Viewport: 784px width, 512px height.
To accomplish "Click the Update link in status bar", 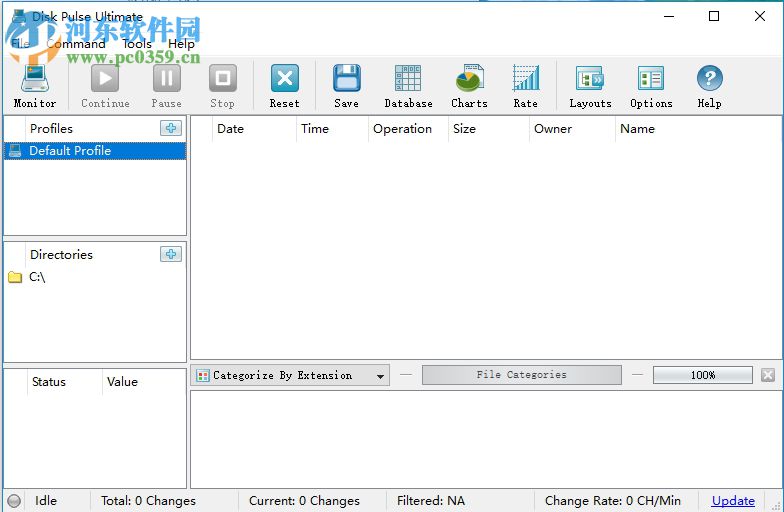I will click(733, 500).
